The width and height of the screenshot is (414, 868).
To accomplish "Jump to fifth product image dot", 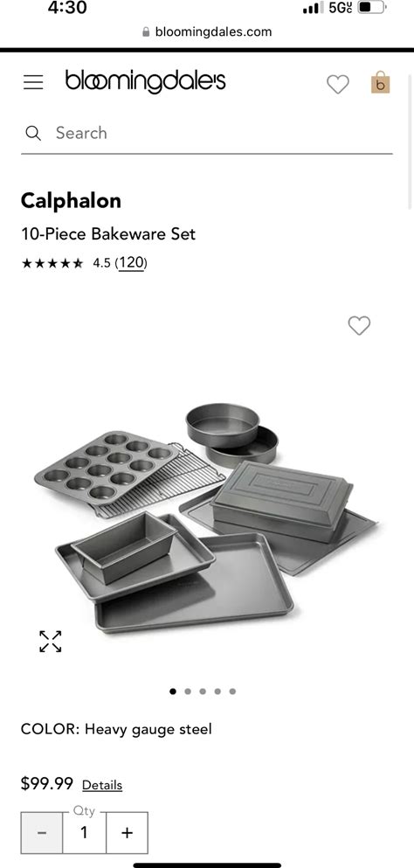I will [232, 691].
